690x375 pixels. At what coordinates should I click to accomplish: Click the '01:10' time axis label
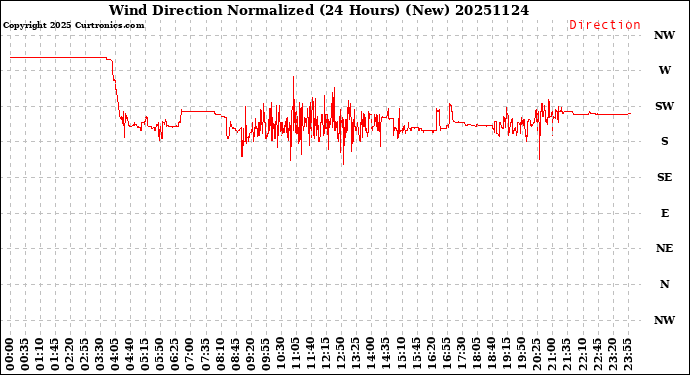click(x=40, y=355)
